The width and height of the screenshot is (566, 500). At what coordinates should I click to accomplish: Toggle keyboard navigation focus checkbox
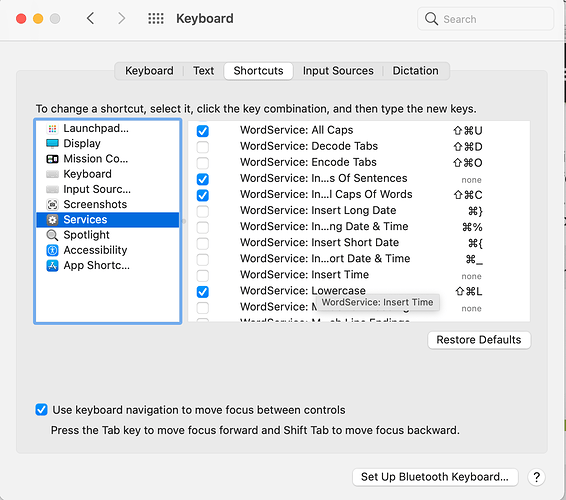pyautogui.click(x=42, y=410)
